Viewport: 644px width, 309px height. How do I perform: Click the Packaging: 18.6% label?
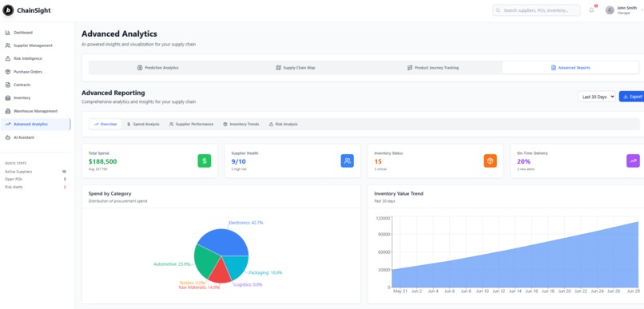265,272
